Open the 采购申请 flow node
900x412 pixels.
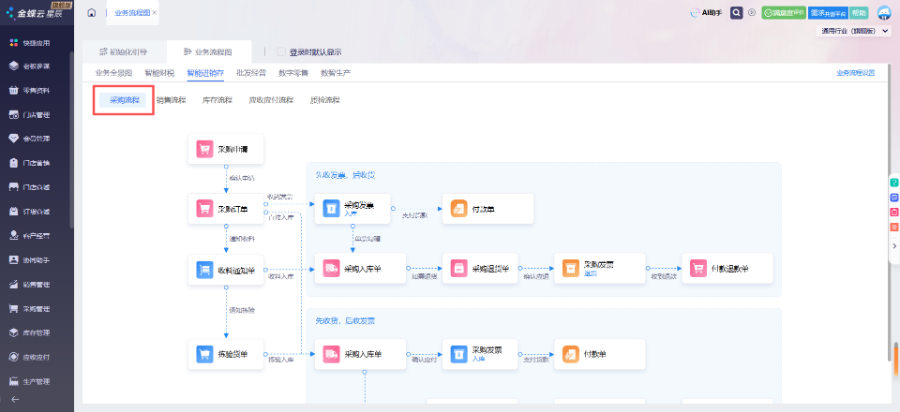click(226, 150)
